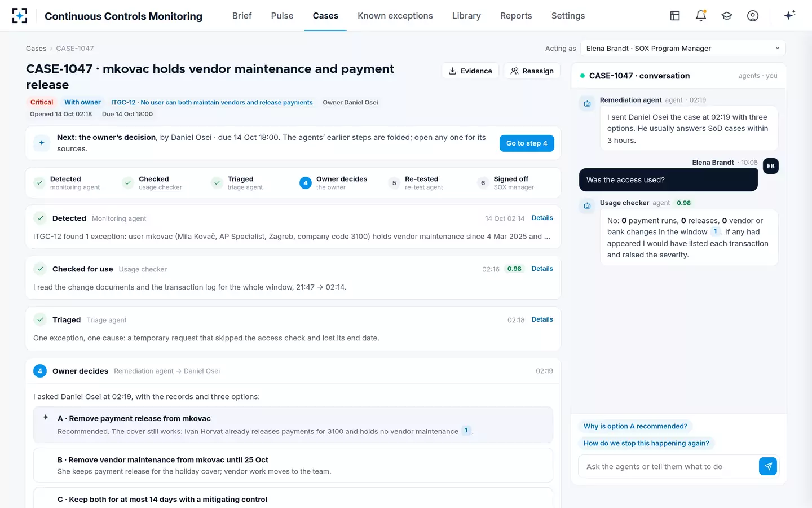The height and width of the screenshot is (508, 812).
Task: Open the Cases tab
Action: pos(325,16)
